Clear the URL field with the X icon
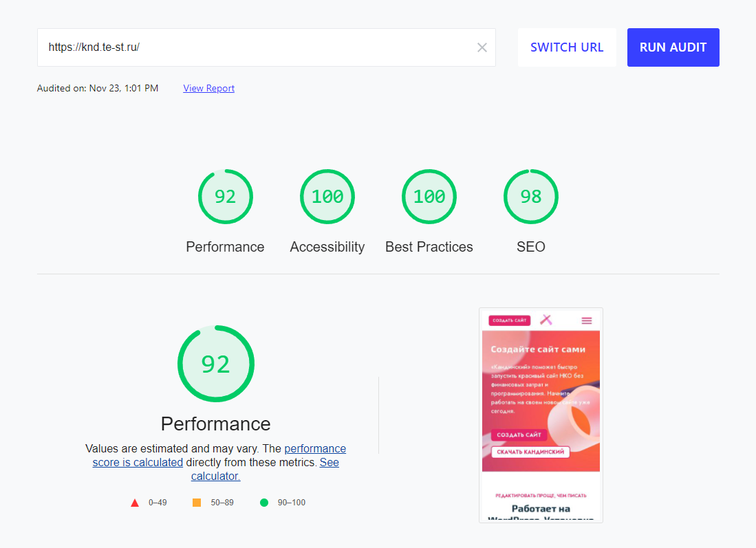Viewport: 756px width, 548px height. pyautogui.click(x=482, y=47)
